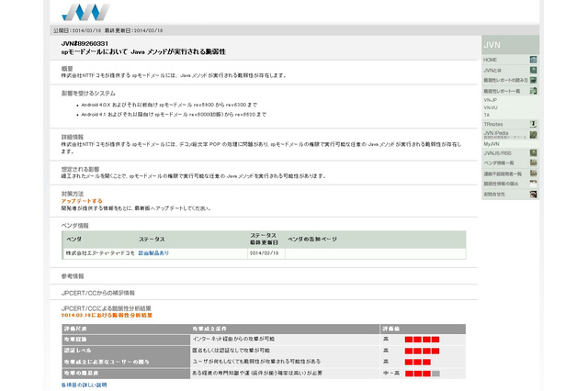The height and width of the screenshot is (391, 588).
Task: Click the icon beside JVNJS/RSS
Action: [533, 152]
